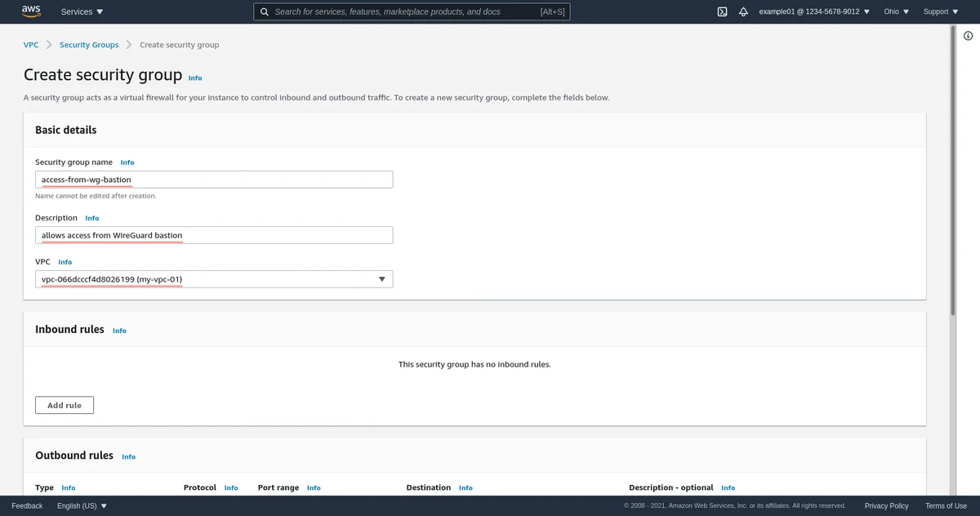Open AWS CloudShell from the top bar
The image size is (980, 516).
(x=722, y=11)
